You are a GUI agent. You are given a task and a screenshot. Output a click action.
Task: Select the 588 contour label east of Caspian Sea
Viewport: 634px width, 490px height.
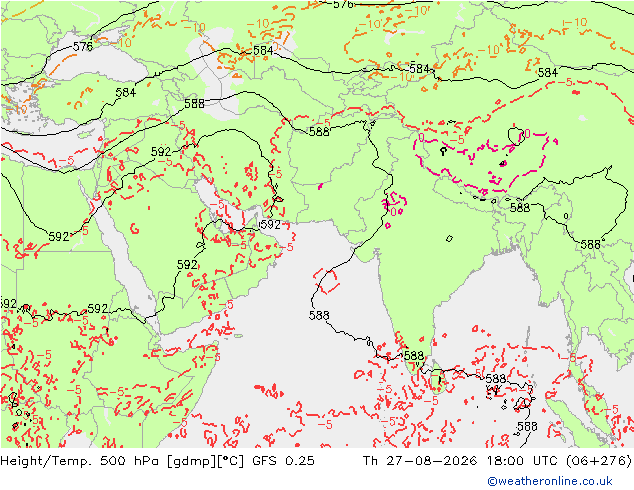click(194, 104)
